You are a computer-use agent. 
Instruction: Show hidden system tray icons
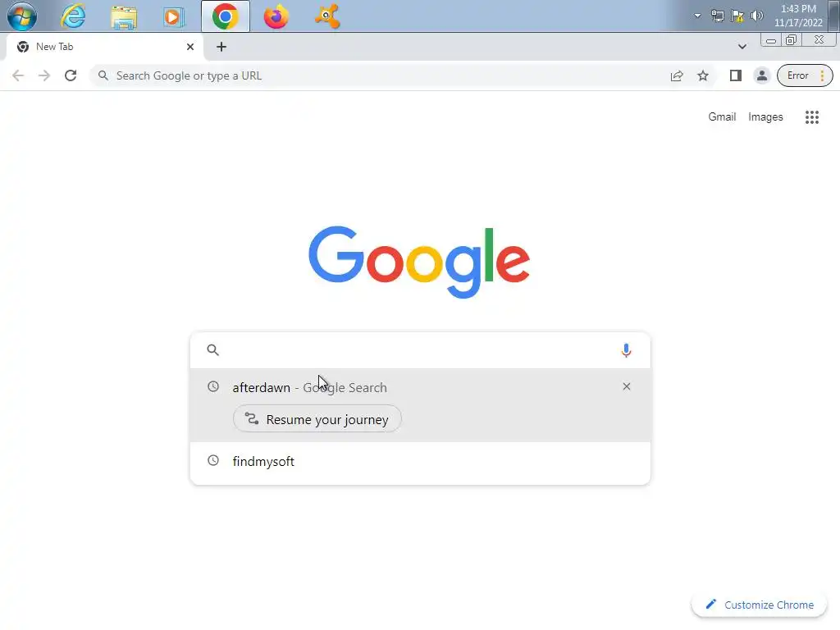[x=697, y=16]
